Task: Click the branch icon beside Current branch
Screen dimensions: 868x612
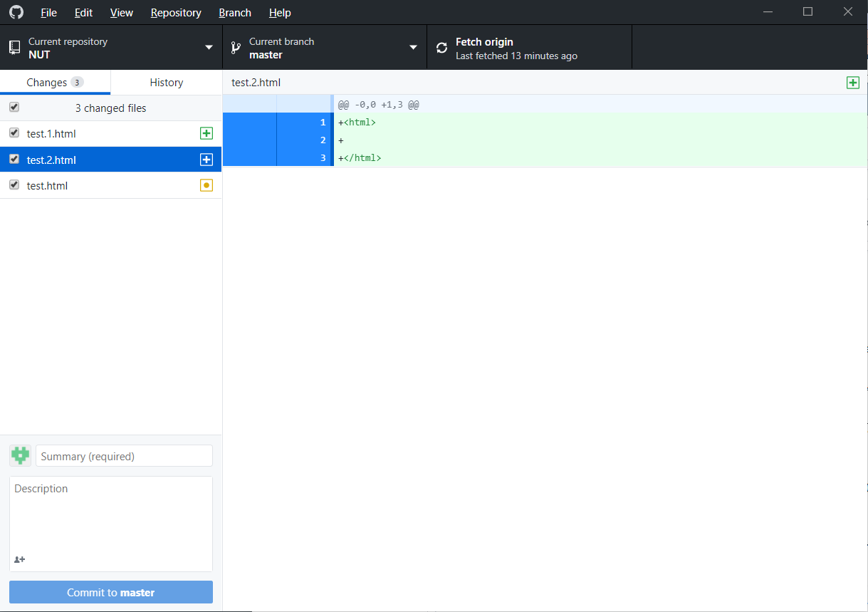Action: click(x=236, y=47)
